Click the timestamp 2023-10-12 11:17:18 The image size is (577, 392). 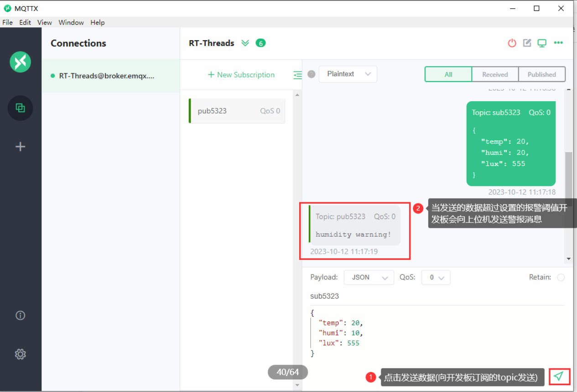point(522,192)
